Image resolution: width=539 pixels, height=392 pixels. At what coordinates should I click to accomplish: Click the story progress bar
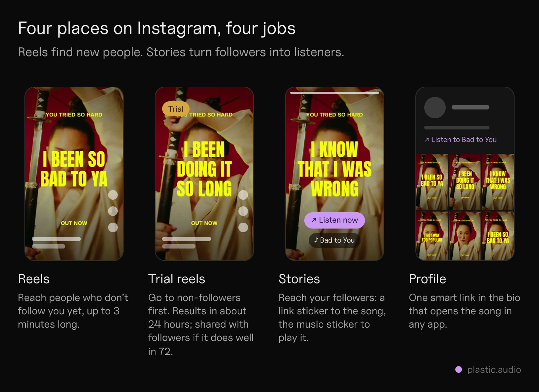[x=335, y=93]
